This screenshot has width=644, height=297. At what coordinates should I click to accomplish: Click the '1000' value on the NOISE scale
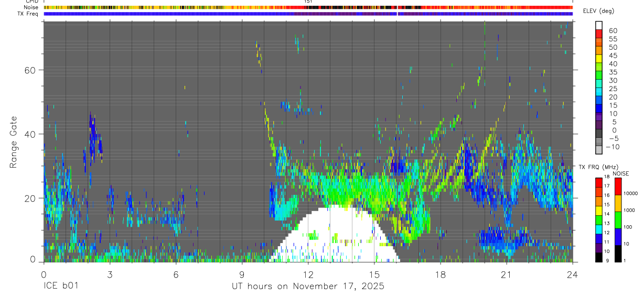click(630, 211)
